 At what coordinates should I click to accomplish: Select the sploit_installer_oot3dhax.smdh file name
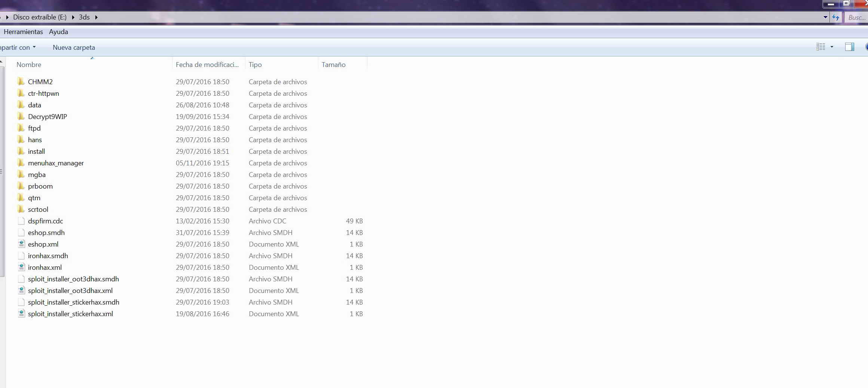coord(73,279)
